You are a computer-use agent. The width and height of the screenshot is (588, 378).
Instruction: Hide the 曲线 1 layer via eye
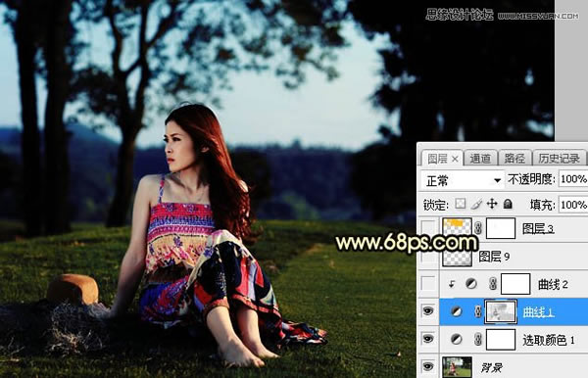pos(428,311)
